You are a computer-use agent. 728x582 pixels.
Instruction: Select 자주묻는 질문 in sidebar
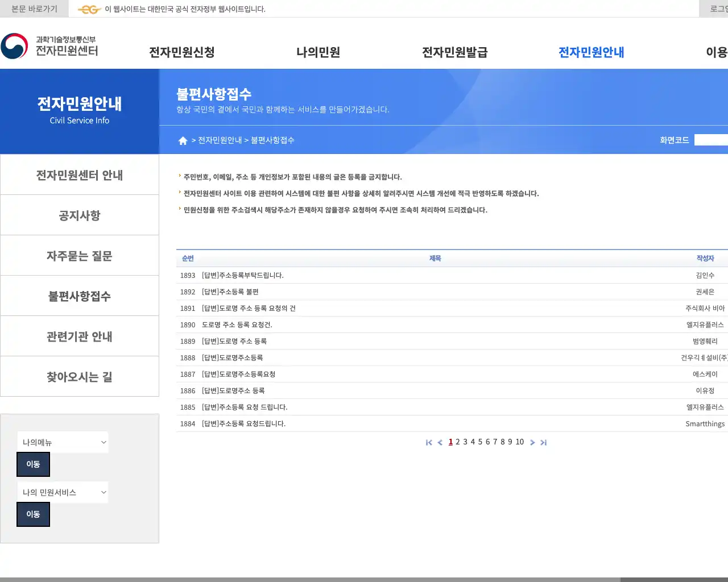[80, 256]
